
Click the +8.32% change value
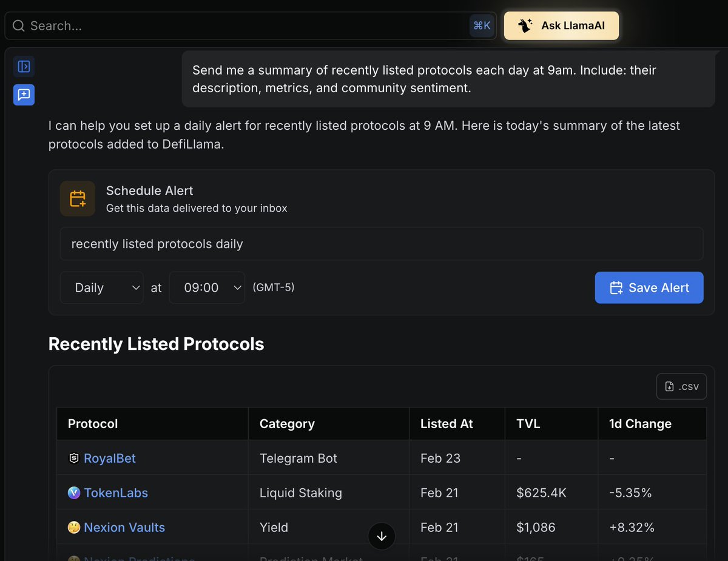pyautogui.click(x=632, y=527)
